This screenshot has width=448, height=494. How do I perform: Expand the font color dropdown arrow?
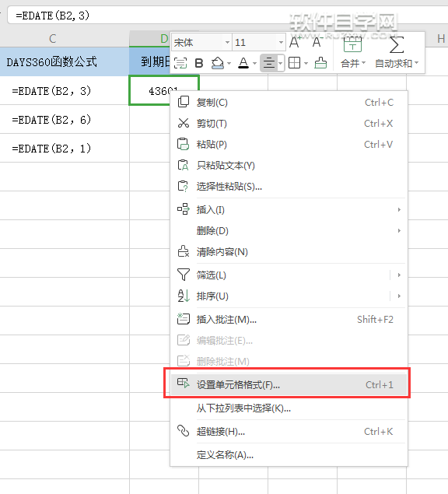tap(254, 63)
